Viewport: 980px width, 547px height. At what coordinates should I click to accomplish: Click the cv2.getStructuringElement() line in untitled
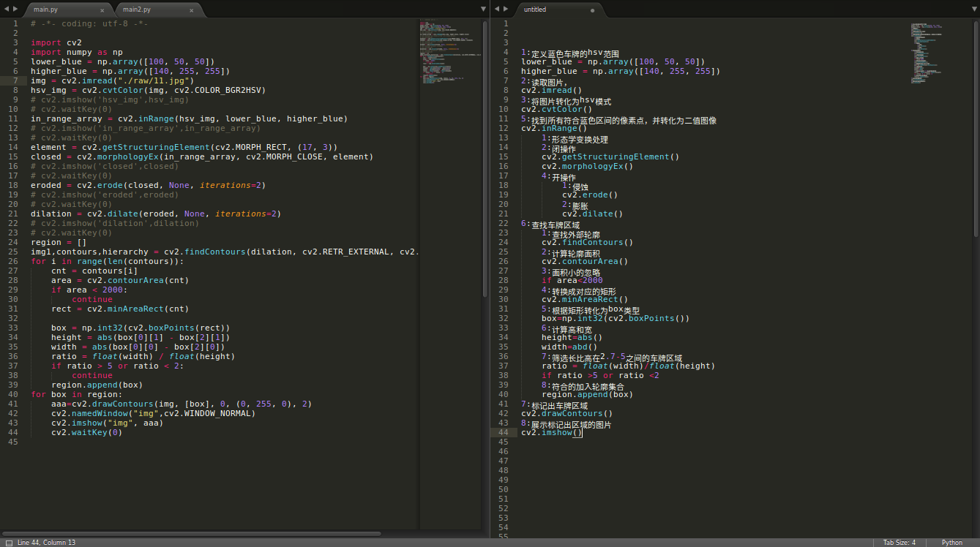click(610, 156)
